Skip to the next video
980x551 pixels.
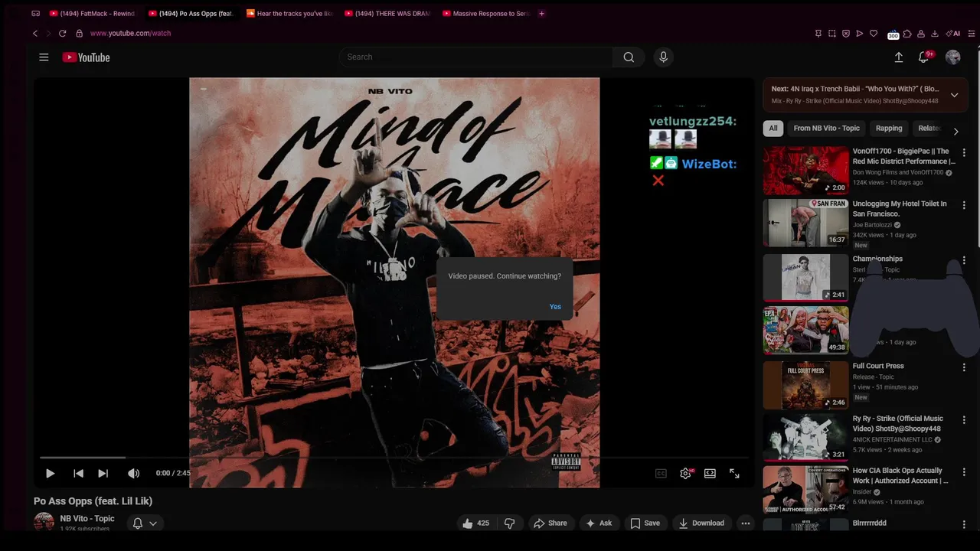point(103,474)
